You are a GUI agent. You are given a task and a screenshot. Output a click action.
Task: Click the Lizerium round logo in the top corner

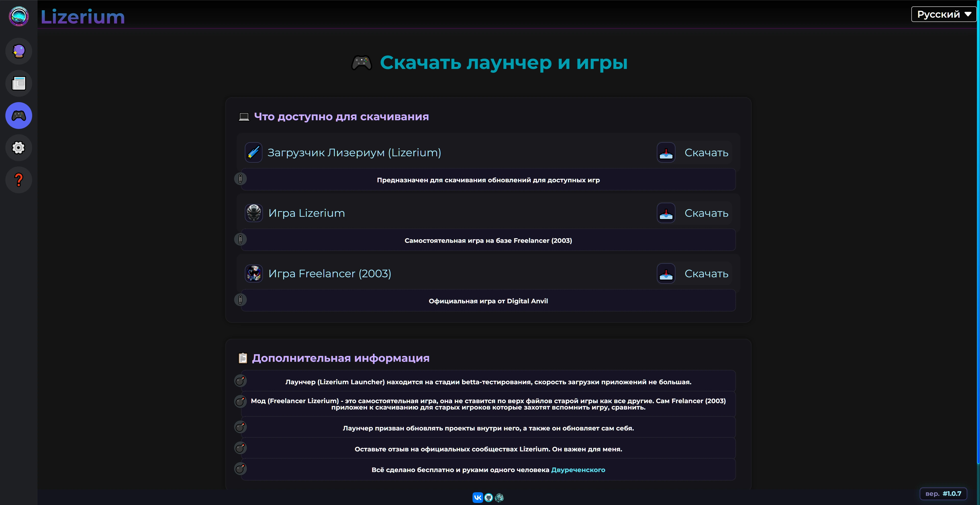pos(19,16)
